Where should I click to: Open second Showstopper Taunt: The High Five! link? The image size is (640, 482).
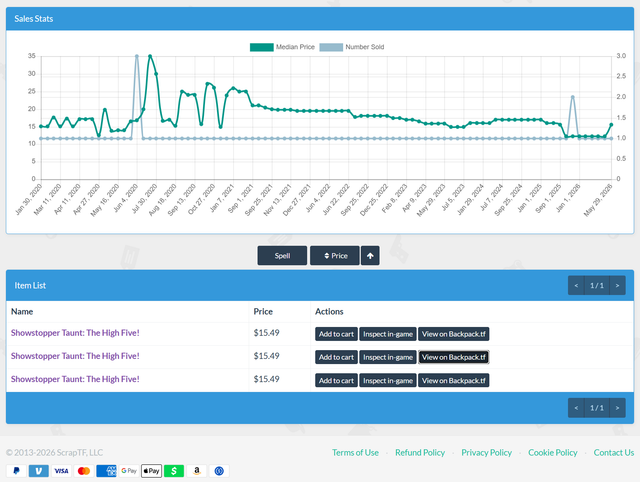click(x=75, y=356)
